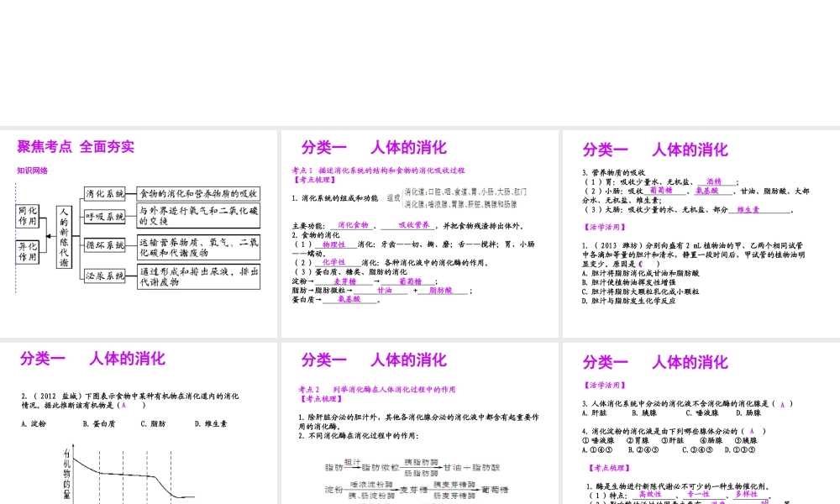The image size is (840, 504).
Task: Choose option C. ③④⑤
Action: [x=697, y=450]
